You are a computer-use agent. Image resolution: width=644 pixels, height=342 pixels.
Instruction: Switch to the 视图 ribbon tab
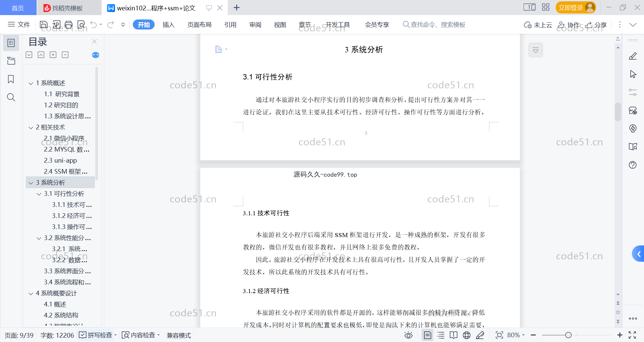point(280,24)
